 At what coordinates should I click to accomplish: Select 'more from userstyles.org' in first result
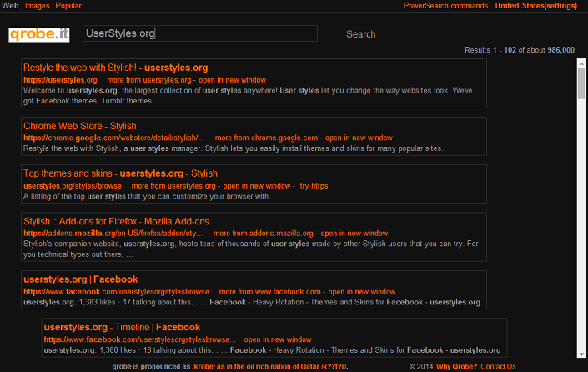[x=148, y=80]
